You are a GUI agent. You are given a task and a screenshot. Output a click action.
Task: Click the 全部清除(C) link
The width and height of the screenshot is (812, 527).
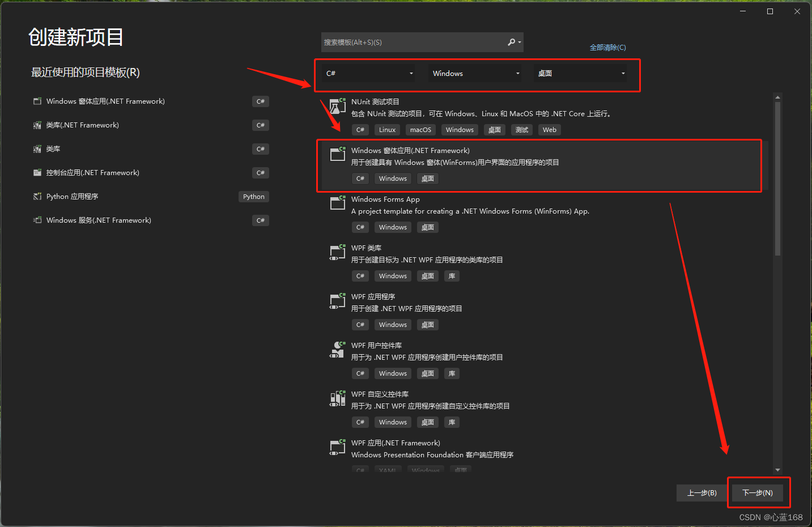click(x=607, y=48)
